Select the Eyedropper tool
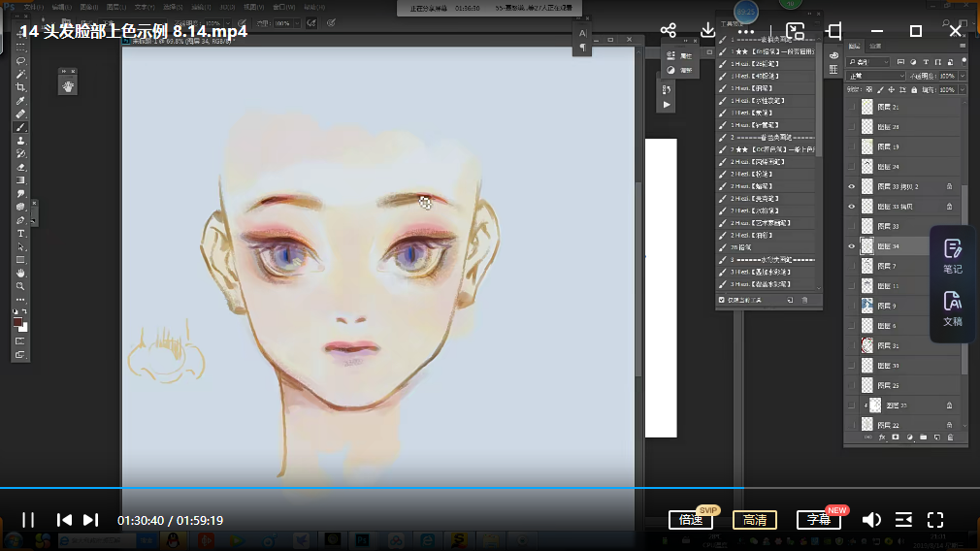Image resolution: width=980 pixels, height=551 pixels. tap(20, 101)
